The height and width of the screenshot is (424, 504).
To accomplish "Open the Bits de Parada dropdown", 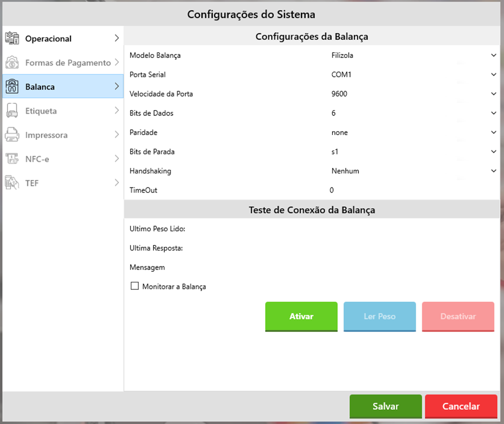I will [414, 152].
